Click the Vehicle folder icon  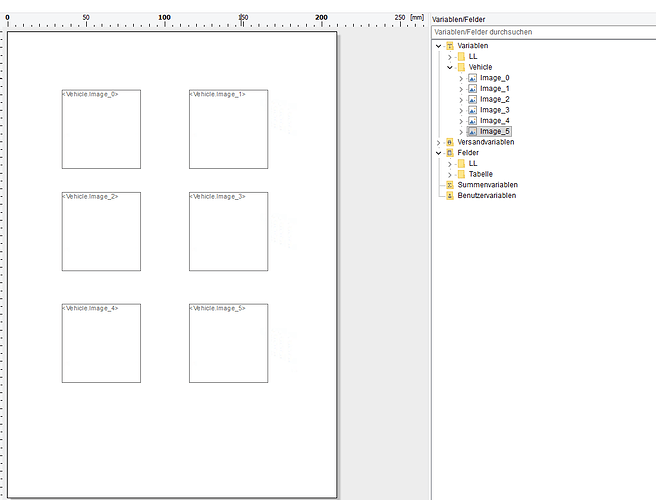pos(461,67)
